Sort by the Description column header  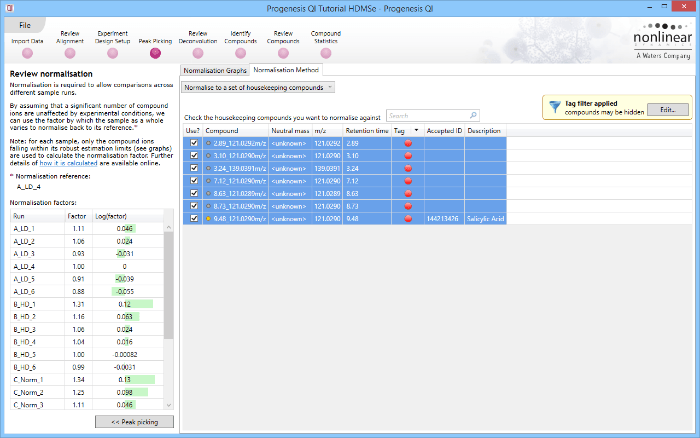485,130
